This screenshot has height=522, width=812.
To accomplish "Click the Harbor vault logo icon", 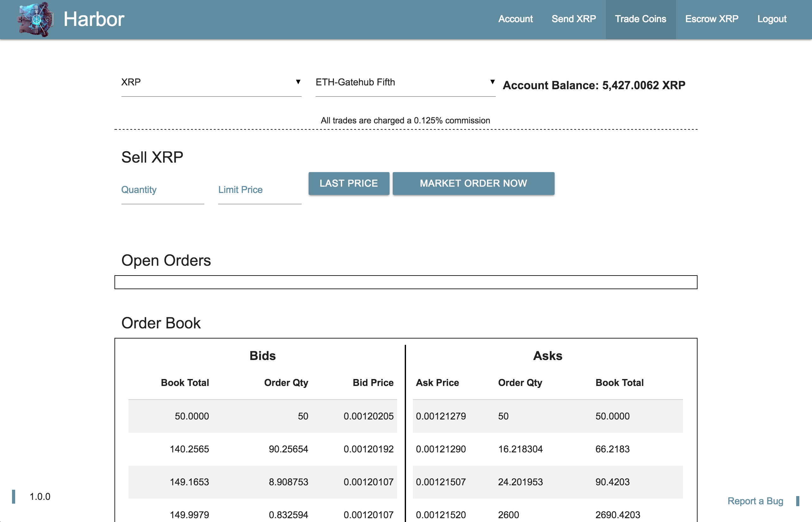I will click(35, 19).
